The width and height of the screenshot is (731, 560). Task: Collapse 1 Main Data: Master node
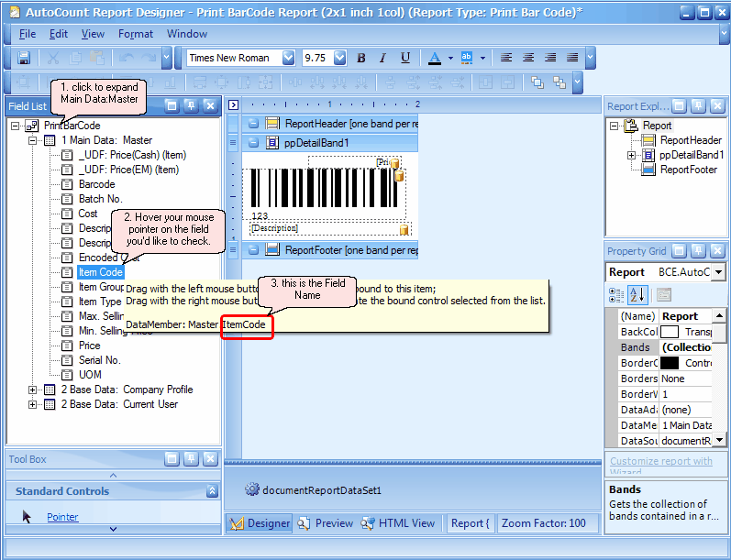coord(32,140)
